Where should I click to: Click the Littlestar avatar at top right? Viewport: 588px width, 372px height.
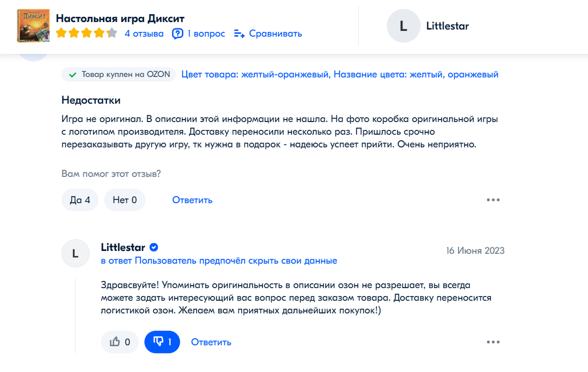(403, 26)
